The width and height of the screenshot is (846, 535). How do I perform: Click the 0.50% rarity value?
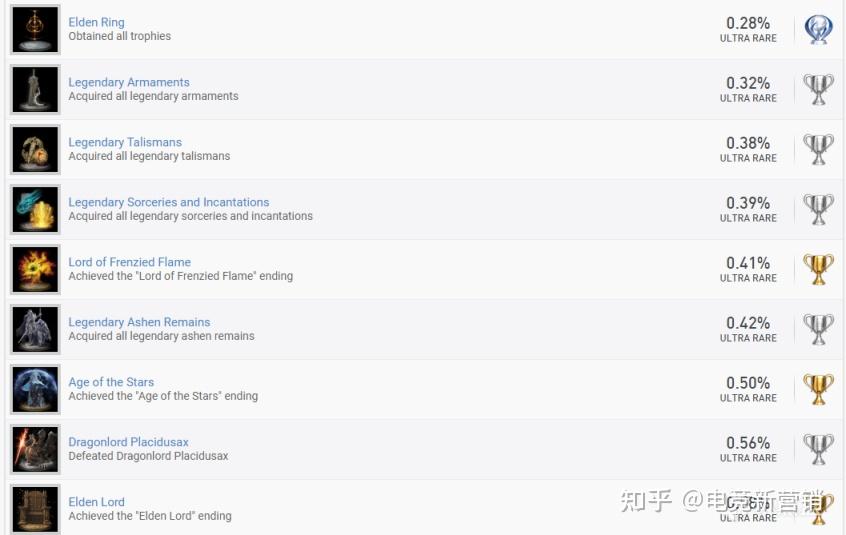[x=748, y=383]
